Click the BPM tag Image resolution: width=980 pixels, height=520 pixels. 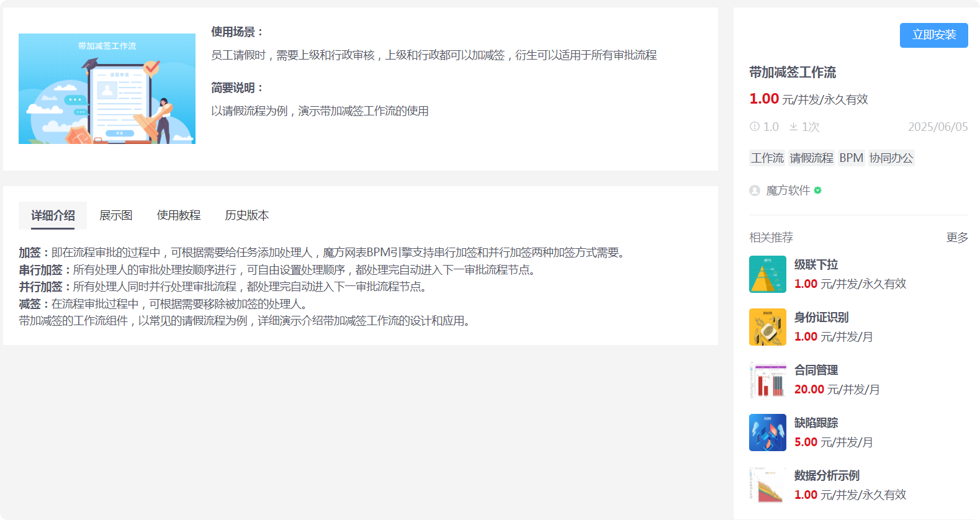pyautogui.click(x=851, y=158)
